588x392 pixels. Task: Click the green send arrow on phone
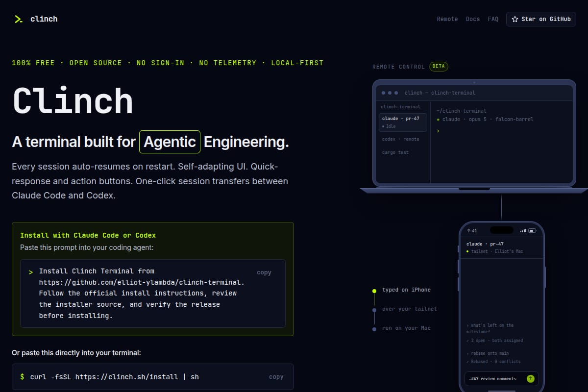click(x=530, y=378)
